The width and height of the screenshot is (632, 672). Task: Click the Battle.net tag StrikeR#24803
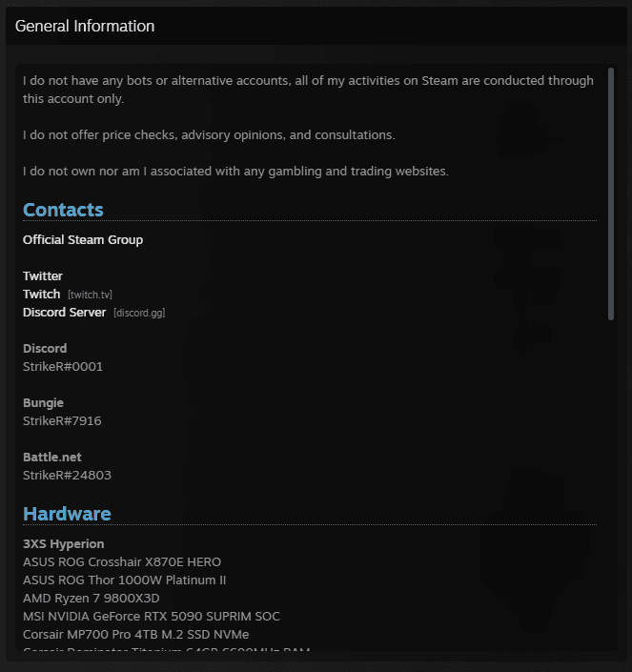(67, 476)
